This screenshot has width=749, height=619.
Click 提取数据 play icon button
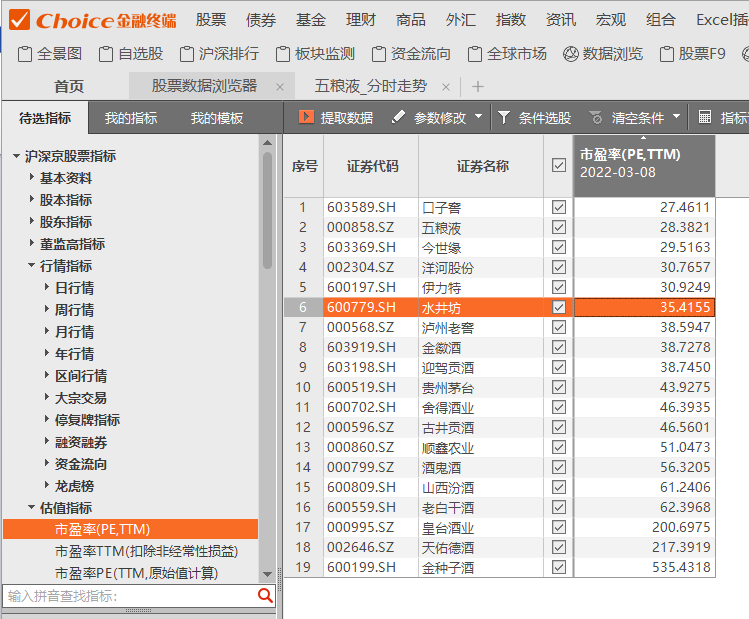tap(306, 118)
